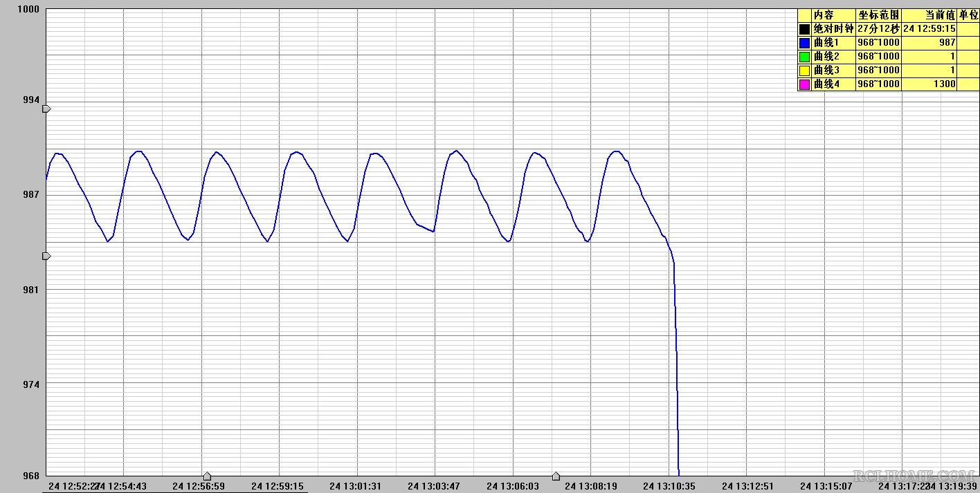Click the black swatch for 绝对时钟
The width and height of the screenshot is (980, 493).
click(x=804, y=29)
